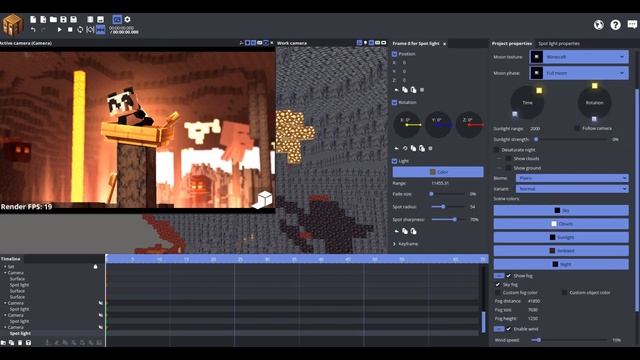
Task: Click the save icon below the timeline list
Action: point(28,342)
